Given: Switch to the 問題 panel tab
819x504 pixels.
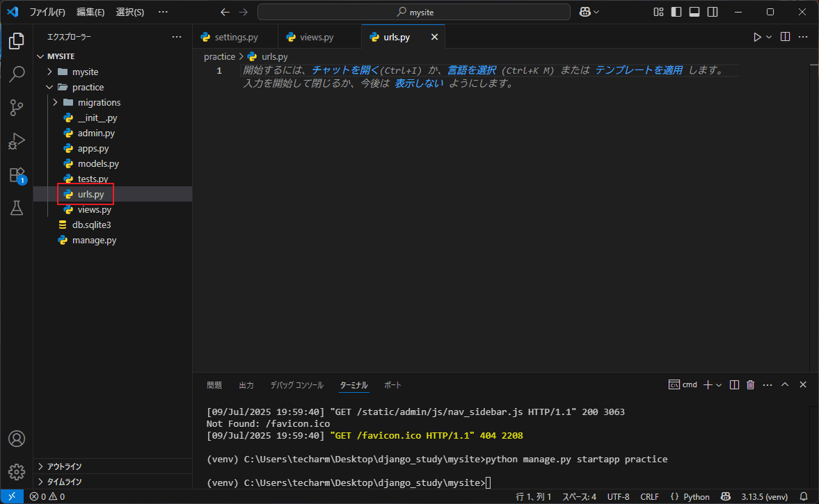Looking at the screenshot, I should [x=214, y=385].
